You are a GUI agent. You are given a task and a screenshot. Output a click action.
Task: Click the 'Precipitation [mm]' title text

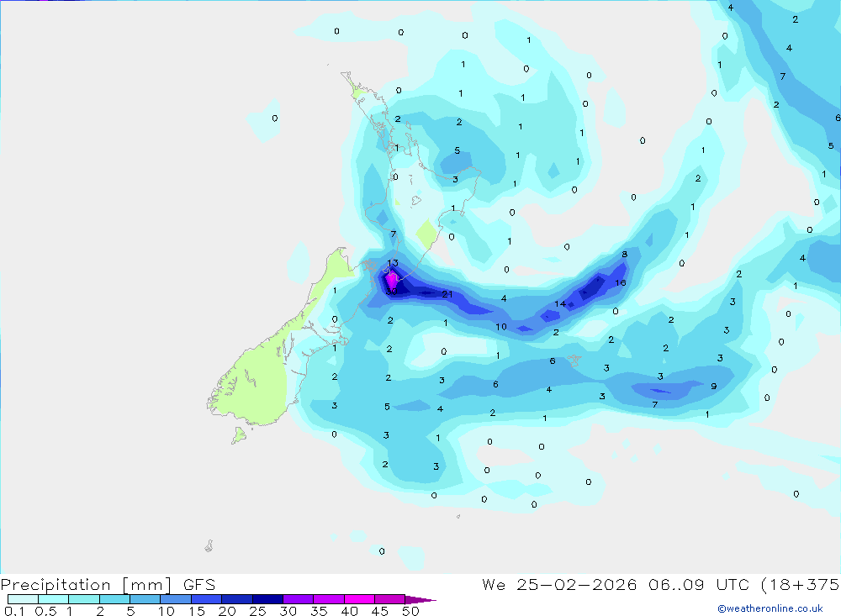[86, 585]
